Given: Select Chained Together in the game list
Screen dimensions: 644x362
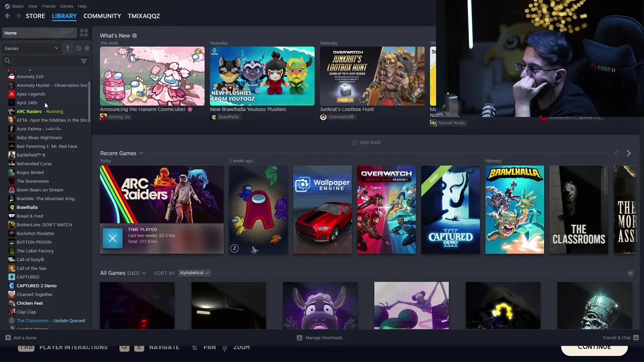Looking at the screenshot, I should click(35, 295).
